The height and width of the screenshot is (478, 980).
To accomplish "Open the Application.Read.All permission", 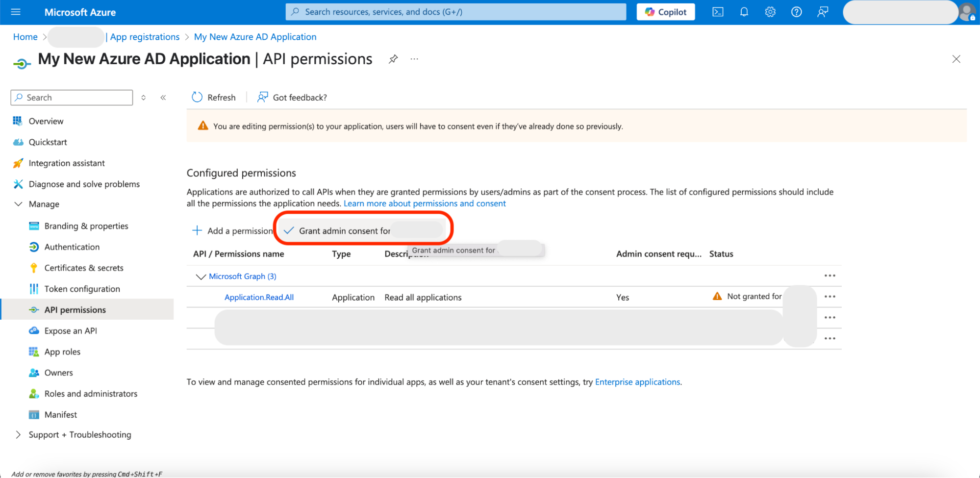I will click(259, 298).
